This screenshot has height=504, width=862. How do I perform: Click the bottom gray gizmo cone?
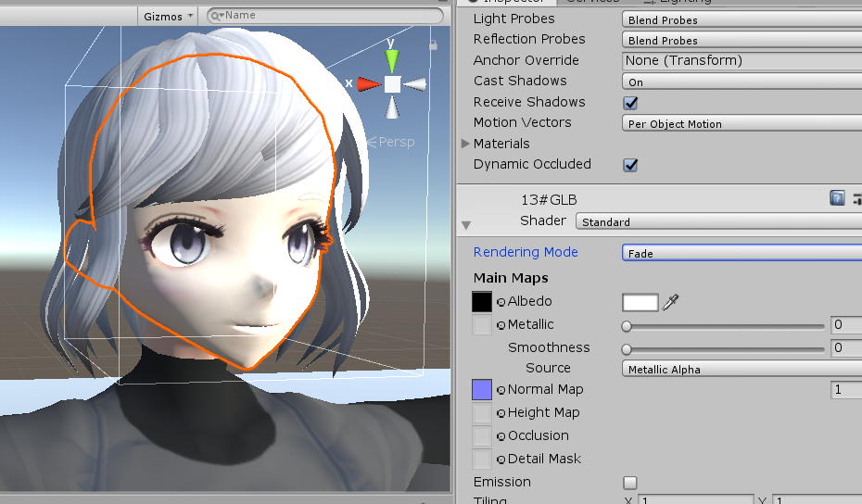tap(392, 107)
